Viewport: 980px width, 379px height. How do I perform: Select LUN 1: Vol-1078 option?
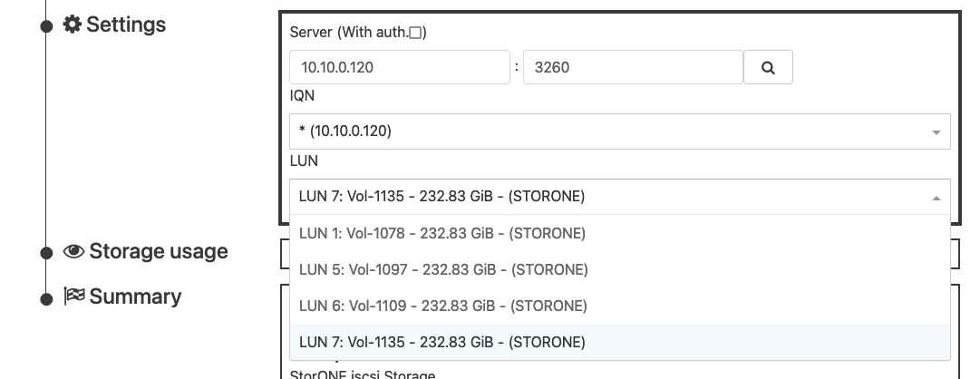[x=620, y=233]
